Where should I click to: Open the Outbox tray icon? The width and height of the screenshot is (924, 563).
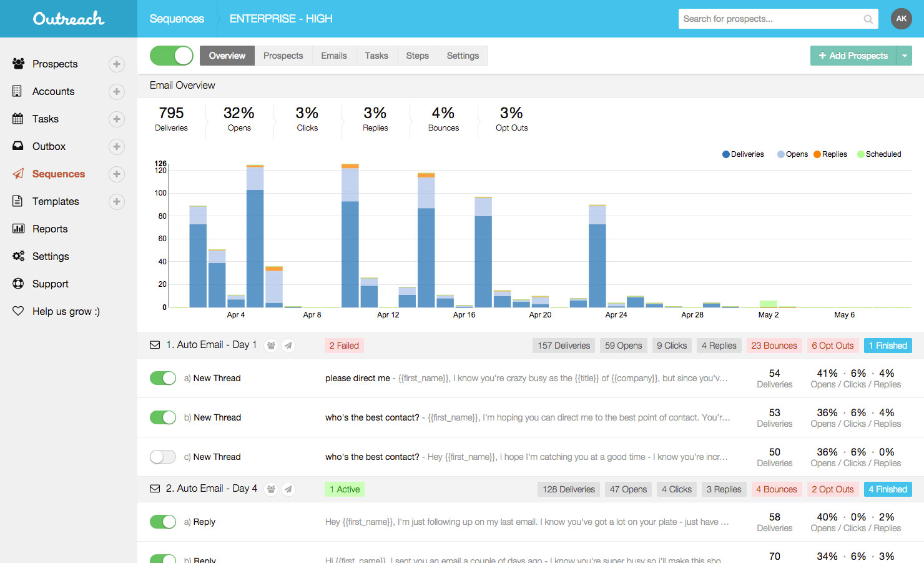coord(17,146)
